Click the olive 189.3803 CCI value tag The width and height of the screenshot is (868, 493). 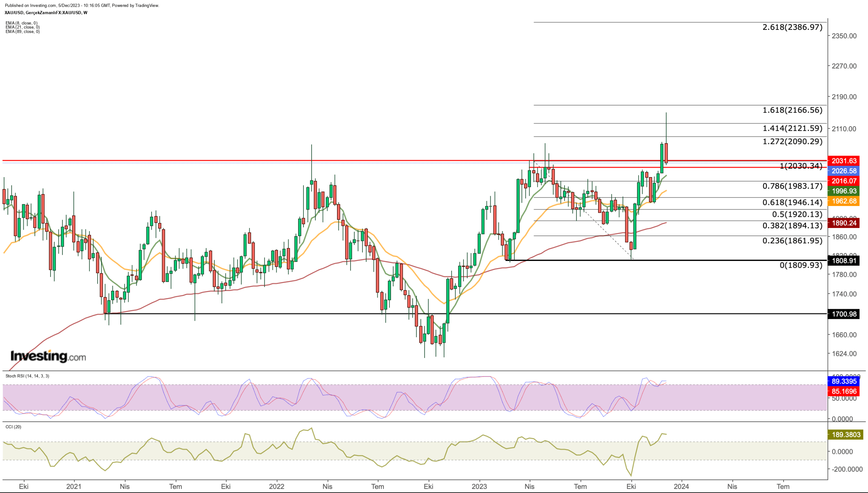pos(846,435)
